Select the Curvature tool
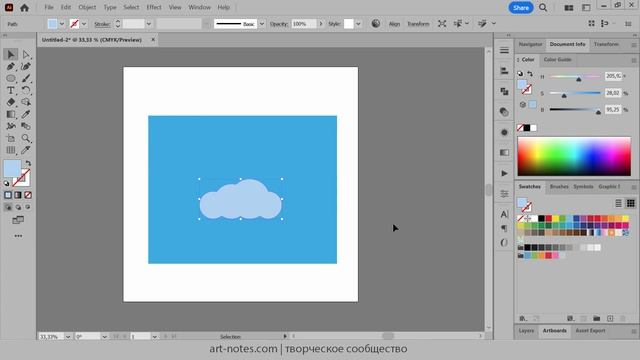The width and height of the screenshot is (640, 360). (26, 67)
